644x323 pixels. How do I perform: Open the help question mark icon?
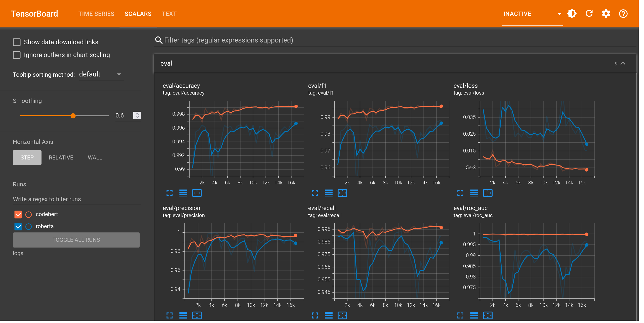623,14
